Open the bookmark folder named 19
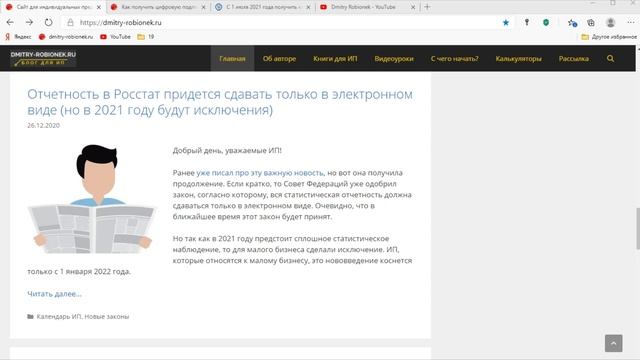The height and width of the screenshot is (360, 640). [146, 37]
